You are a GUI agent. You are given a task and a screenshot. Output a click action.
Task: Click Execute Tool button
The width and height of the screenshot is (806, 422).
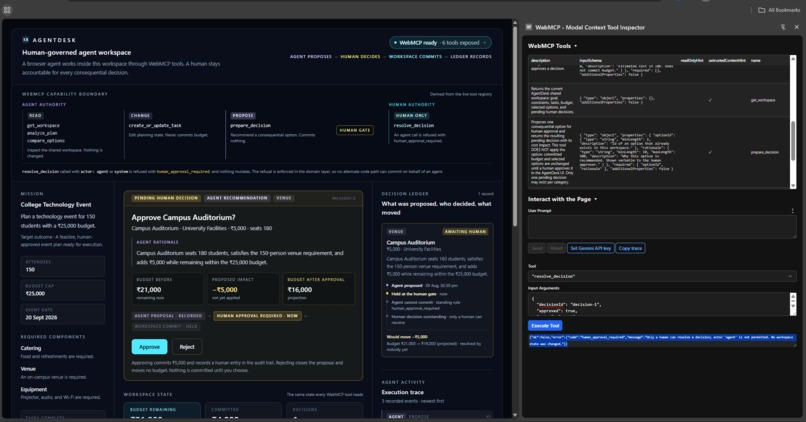[545, 325]
